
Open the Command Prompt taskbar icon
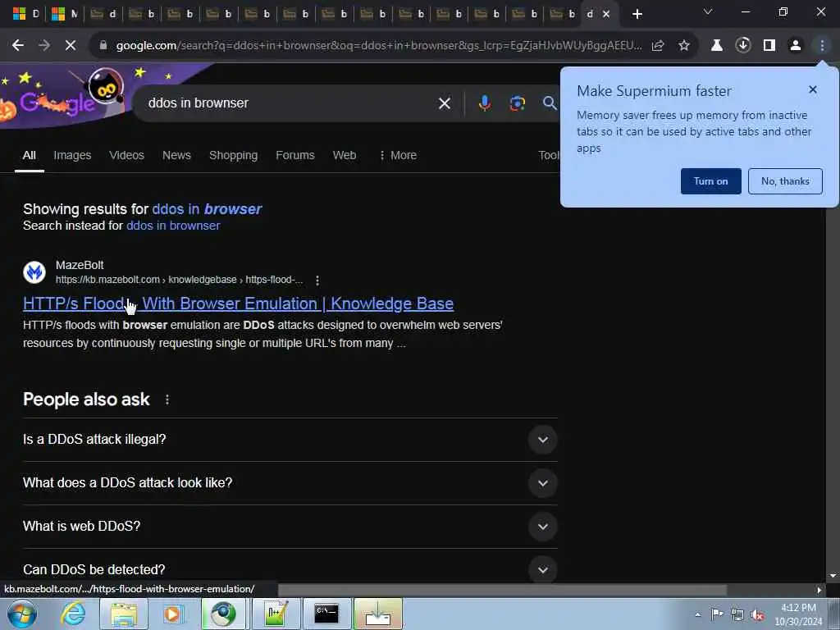click(x=326, y=614)
